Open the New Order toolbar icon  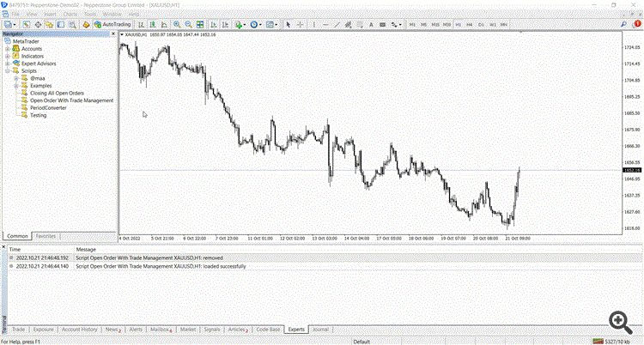point(86,25)
